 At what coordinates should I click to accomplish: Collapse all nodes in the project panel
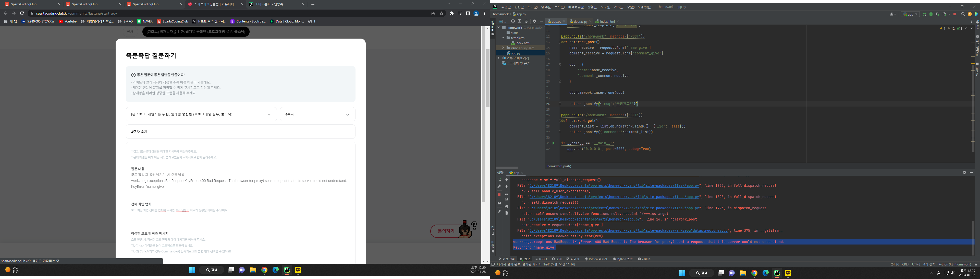(x=526, y=21)
